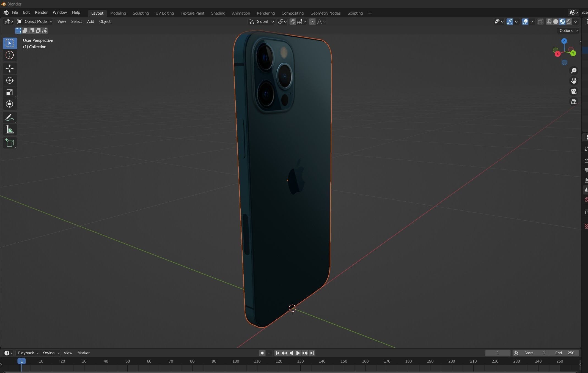Click the Blender logo menu icon
Viewport: 588px width, 373px height.
click(x=6, y=13)
